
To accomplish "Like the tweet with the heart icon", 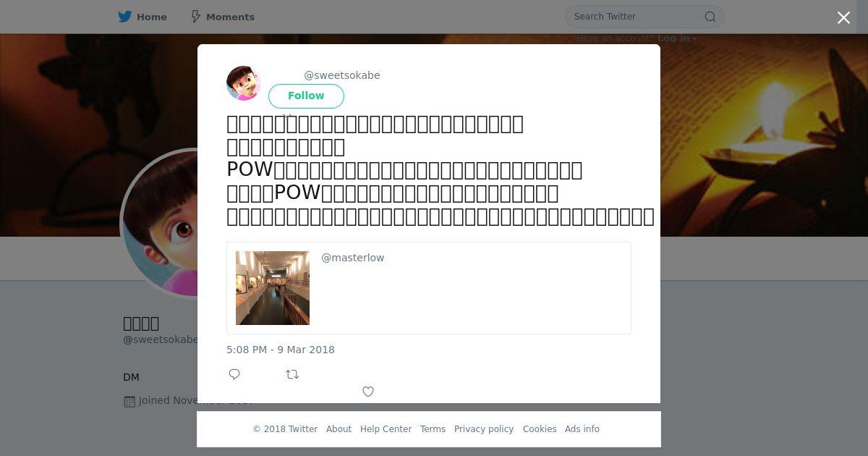I will tap(368, 392).
